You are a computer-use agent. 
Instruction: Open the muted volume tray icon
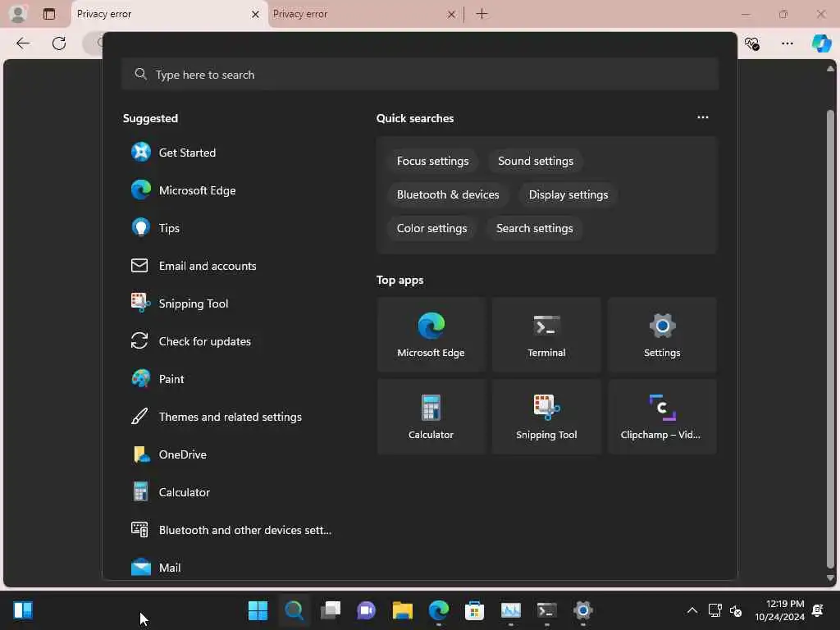(x=736, y=610)
